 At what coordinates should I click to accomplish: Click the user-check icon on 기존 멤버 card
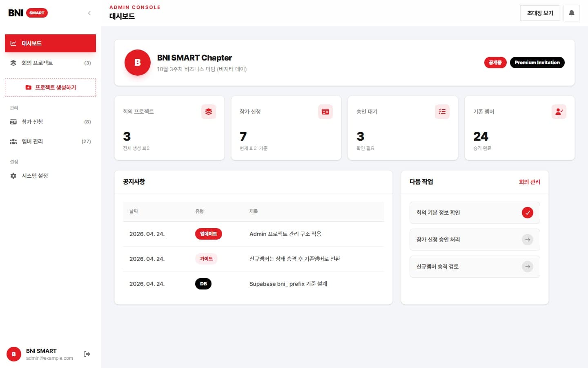click(559, 112)
